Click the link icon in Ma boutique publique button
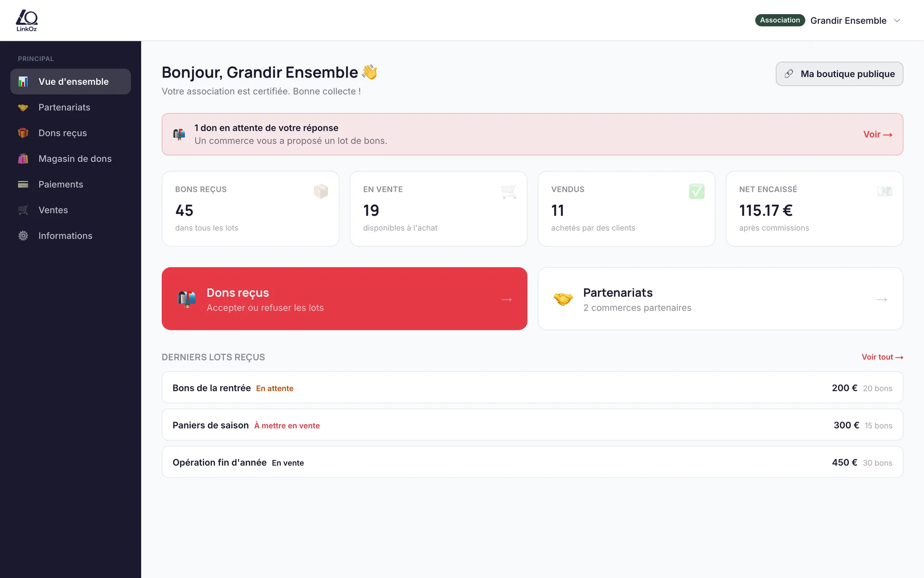 pos(789,74)
